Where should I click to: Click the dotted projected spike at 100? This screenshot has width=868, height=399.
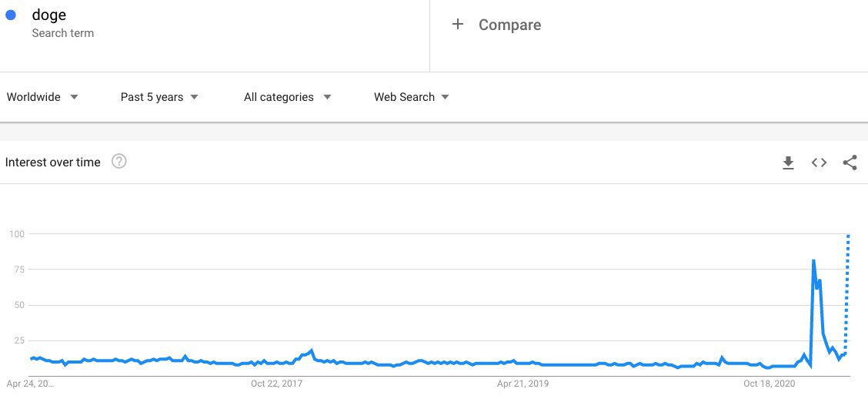click(x=848, y=236)
